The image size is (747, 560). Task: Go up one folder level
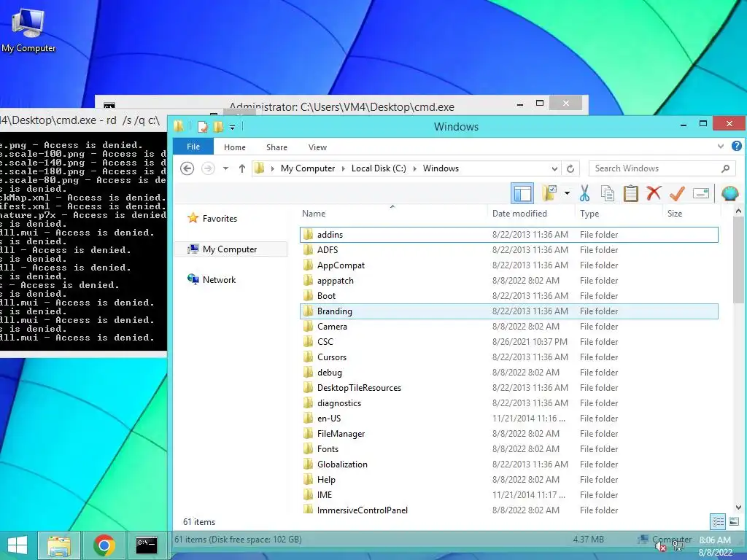242,168
